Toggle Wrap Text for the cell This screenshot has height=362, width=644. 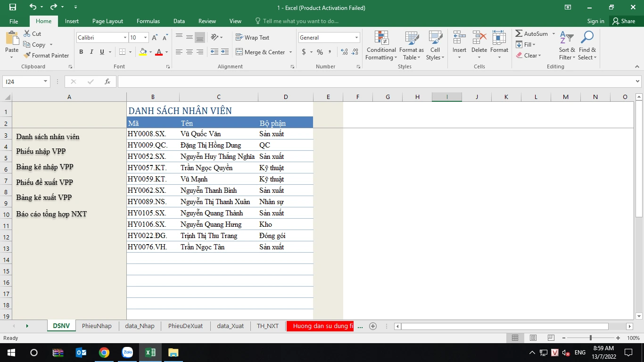tap(252, 37)
